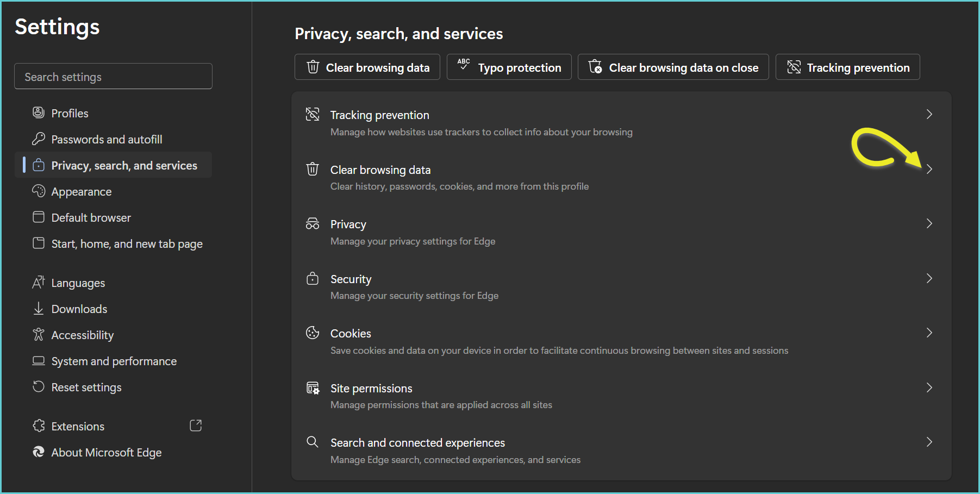This screenshot has height=494, width=980.
Task: Click the Edge logo beside About Microsoft Edge
Action: (x=39, y=452)
